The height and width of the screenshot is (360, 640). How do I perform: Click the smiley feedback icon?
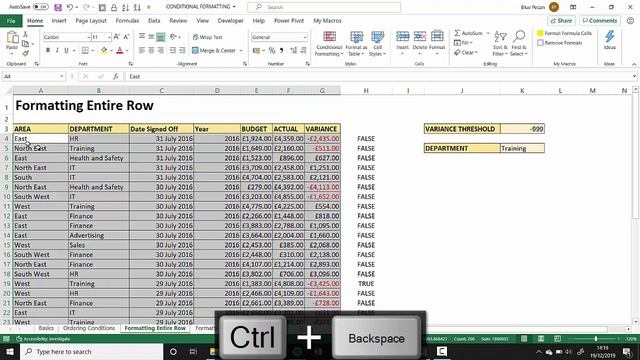631,20
